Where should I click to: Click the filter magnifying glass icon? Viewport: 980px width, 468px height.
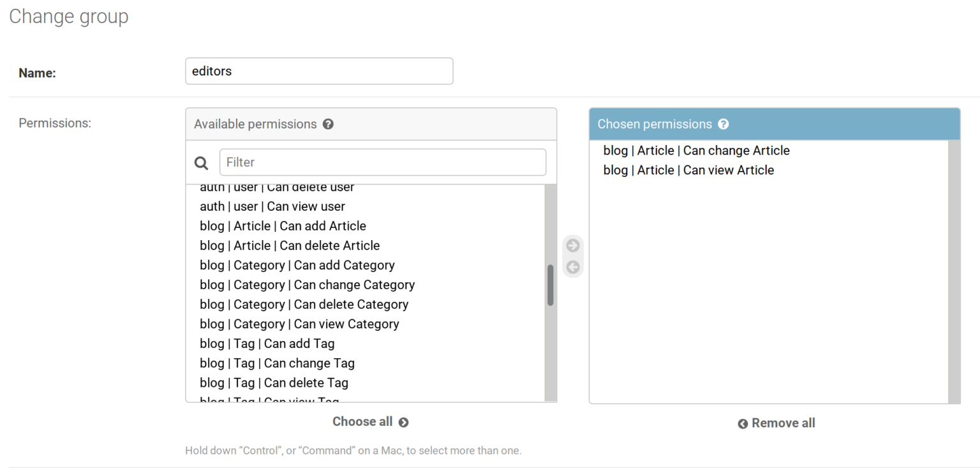(x=202, y=163)
